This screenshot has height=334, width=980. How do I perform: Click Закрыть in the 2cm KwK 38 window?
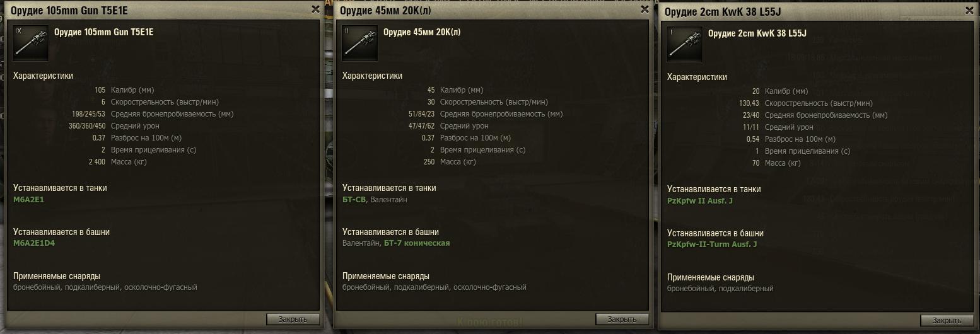pos(947,321)
